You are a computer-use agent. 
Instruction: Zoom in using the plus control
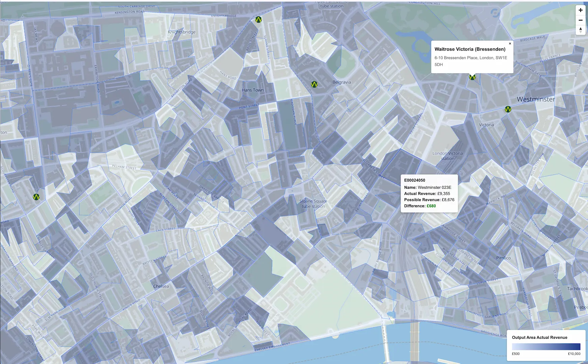coord(581,10)
